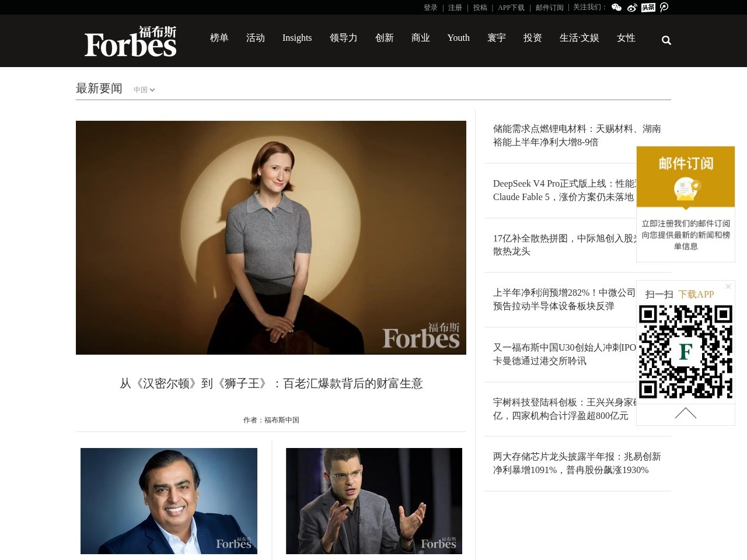Screen dimensions: 747x560
Task: Open the APP下载 link
Action: tap(511, 8)
